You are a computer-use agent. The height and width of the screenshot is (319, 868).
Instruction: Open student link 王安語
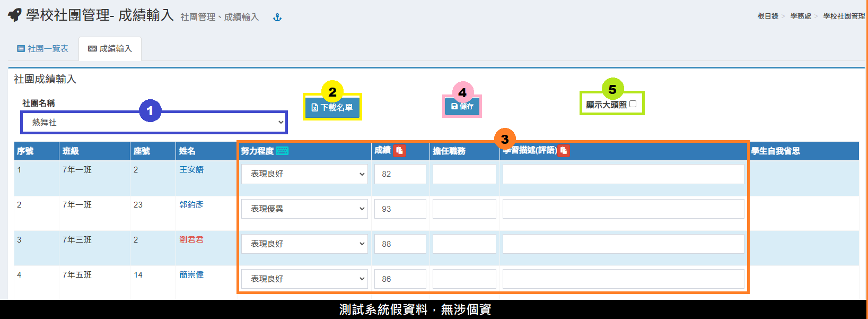191,170
